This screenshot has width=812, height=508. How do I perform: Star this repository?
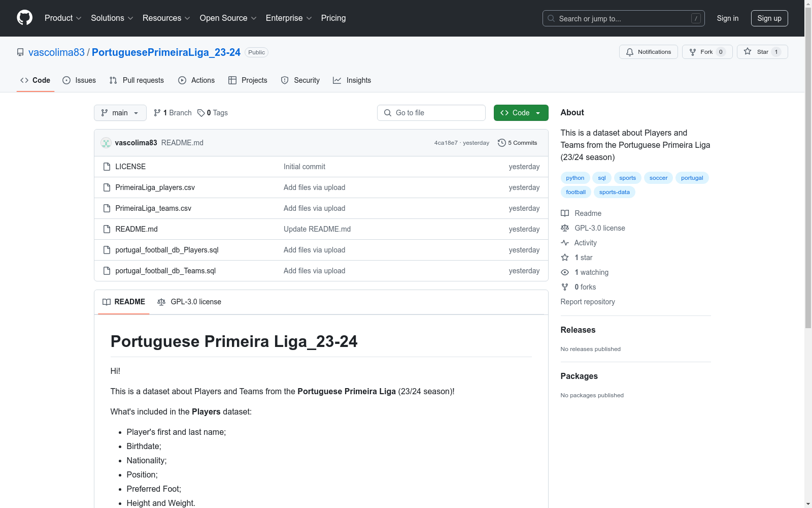coord(762,52)
